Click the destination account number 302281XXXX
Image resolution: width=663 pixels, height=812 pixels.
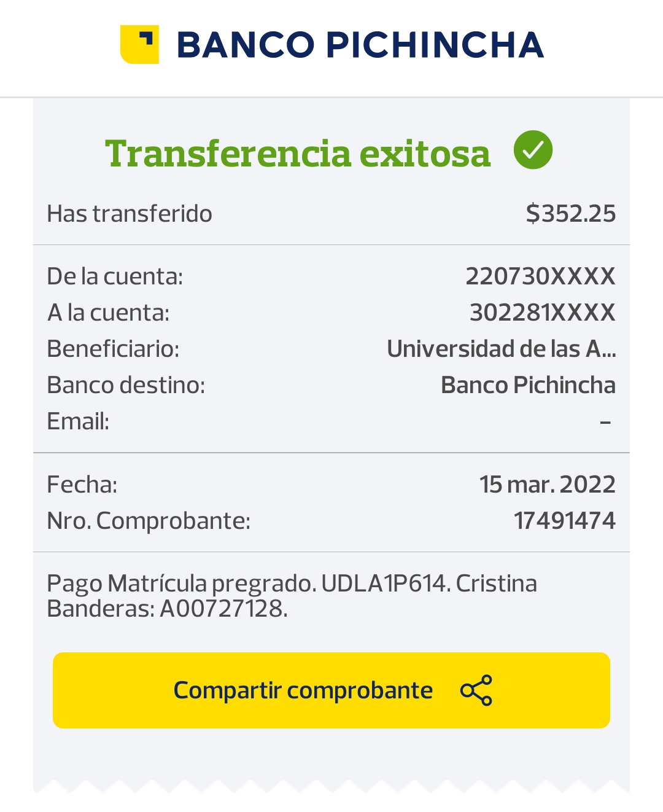point(542,313)
